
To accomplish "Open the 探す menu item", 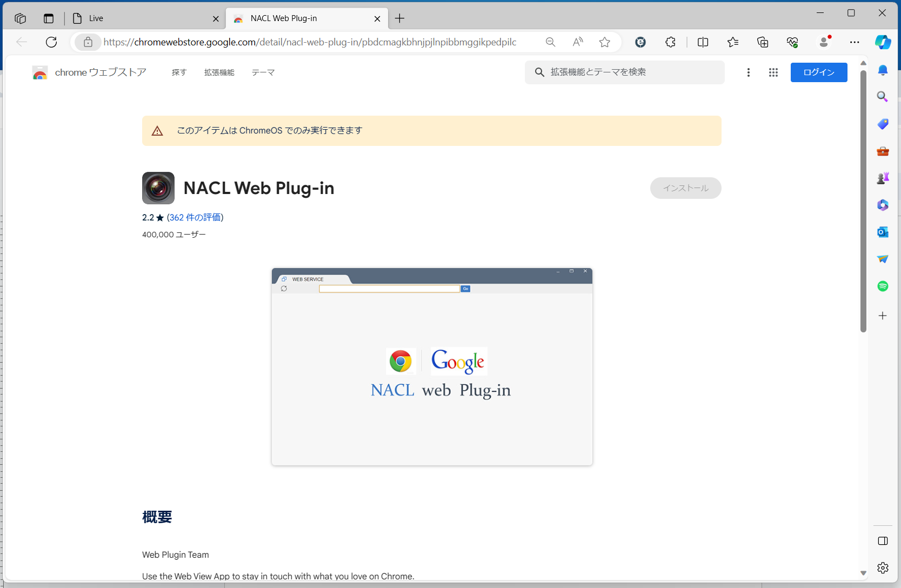I will (179, 72).
